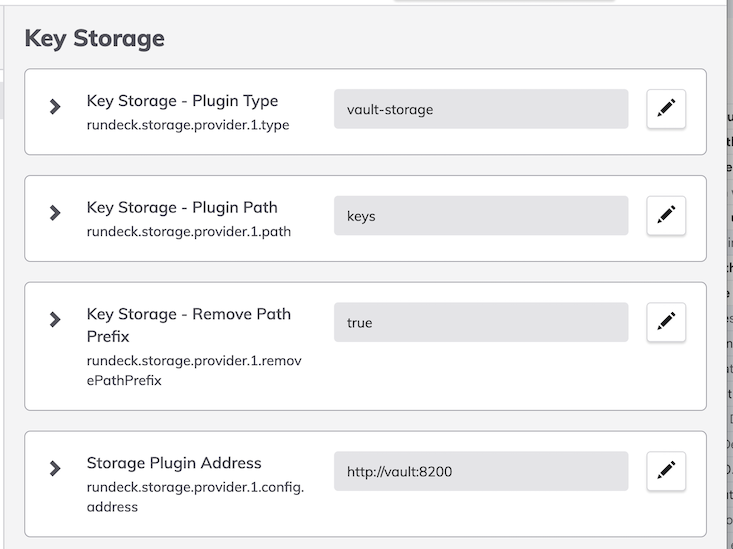The image size is (733, 549).
Task: Select the field containing true
Action: pos(481,322)
